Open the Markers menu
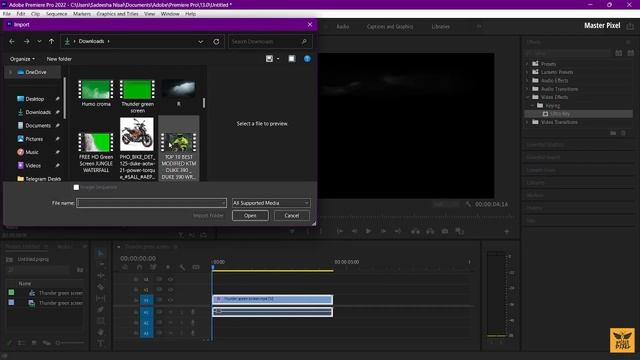Image resolution: width=640 pixels, height=360 pixels. (82, 14)
